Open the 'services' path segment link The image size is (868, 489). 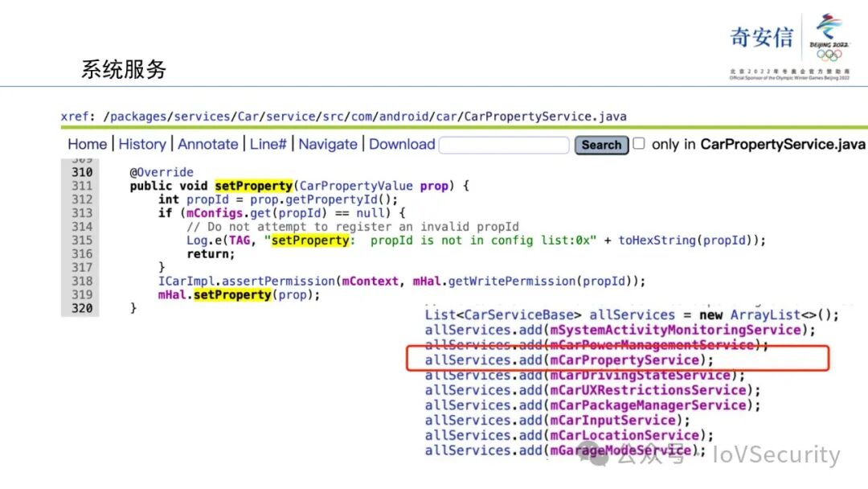tap(202, 117)
